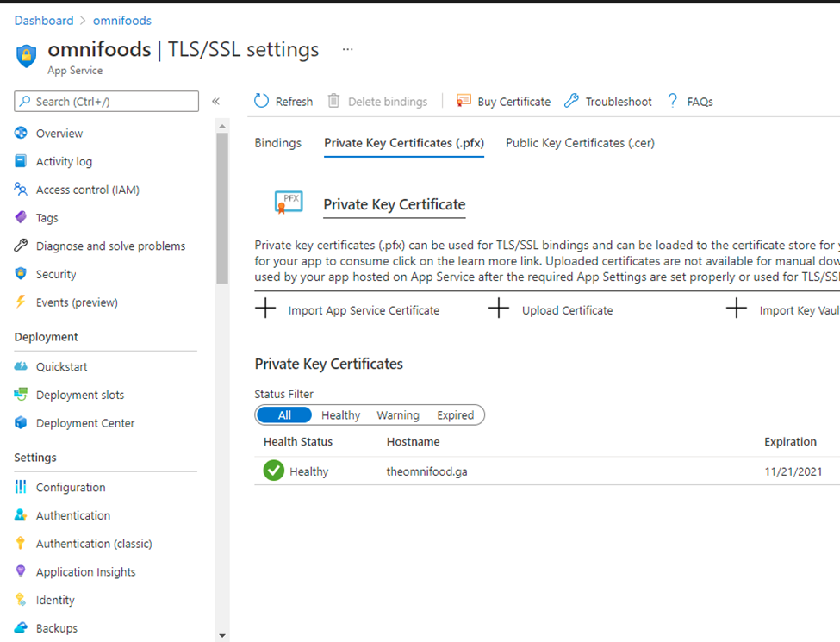Screen dimensions: 840x642
Task: Click the Authentication (classic) key icon
Action: [x=21, y=543]
